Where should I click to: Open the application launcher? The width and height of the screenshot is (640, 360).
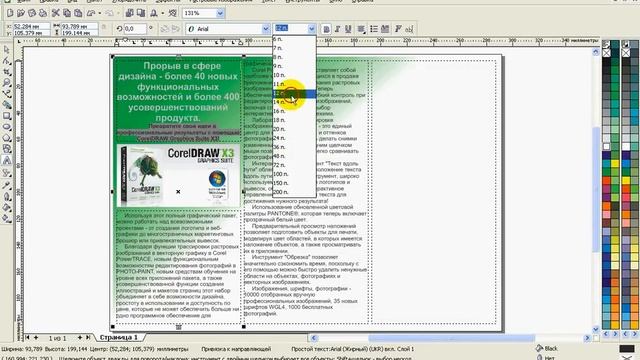[x=154, y=13]
